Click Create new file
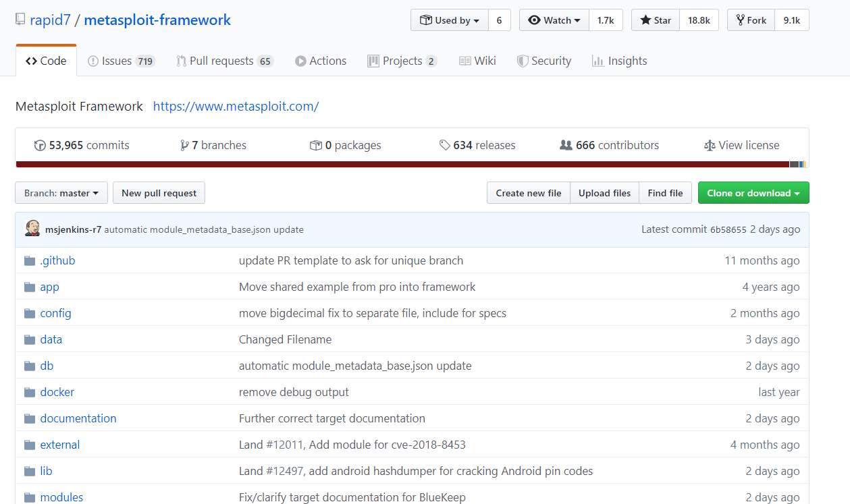The height and width of the screenshot is (504, 850). 529,193
